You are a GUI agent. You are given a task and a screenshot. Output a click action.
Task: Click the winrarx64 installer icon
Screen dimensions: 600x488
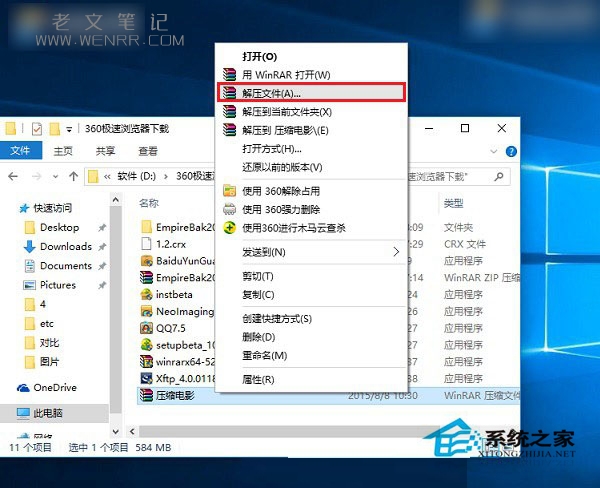tap(147, 362)
